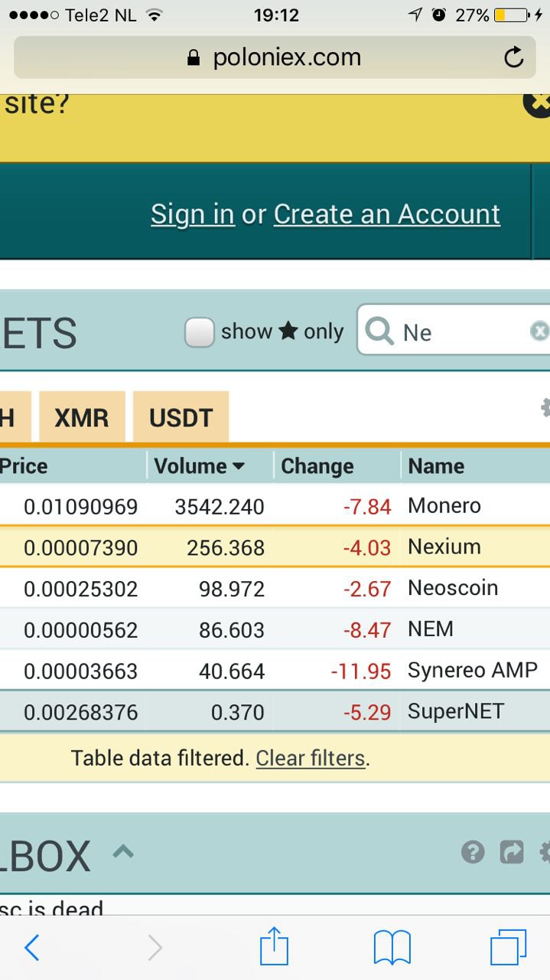Open the NEM market
The image size is (550, 980).
275,629
